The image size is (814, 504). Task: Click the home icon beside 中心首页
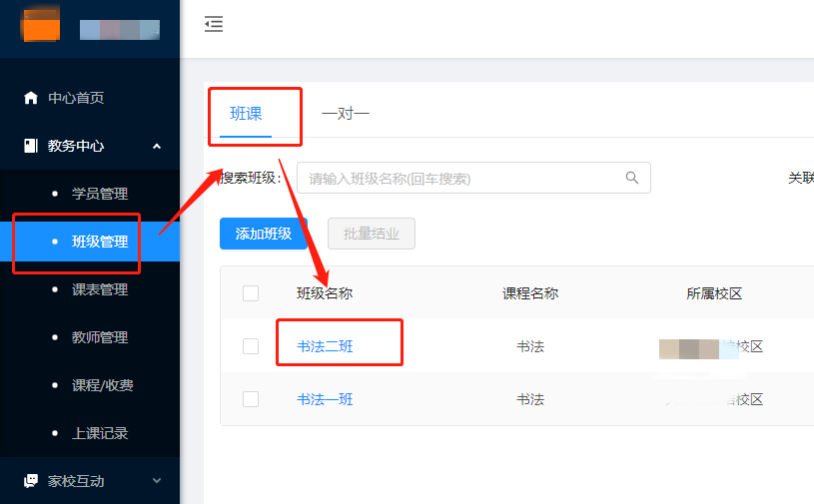coord(31,98)
